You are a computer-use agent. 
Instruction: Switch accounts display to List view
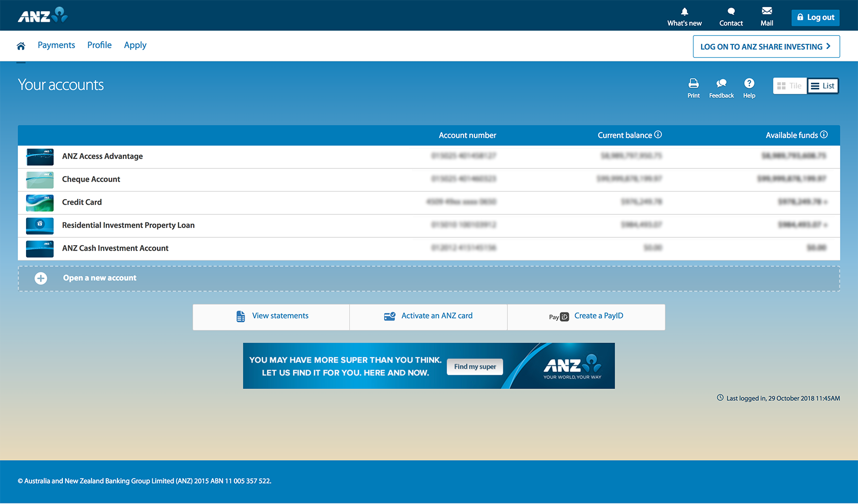pyautogui.click(x=823, y=85)
